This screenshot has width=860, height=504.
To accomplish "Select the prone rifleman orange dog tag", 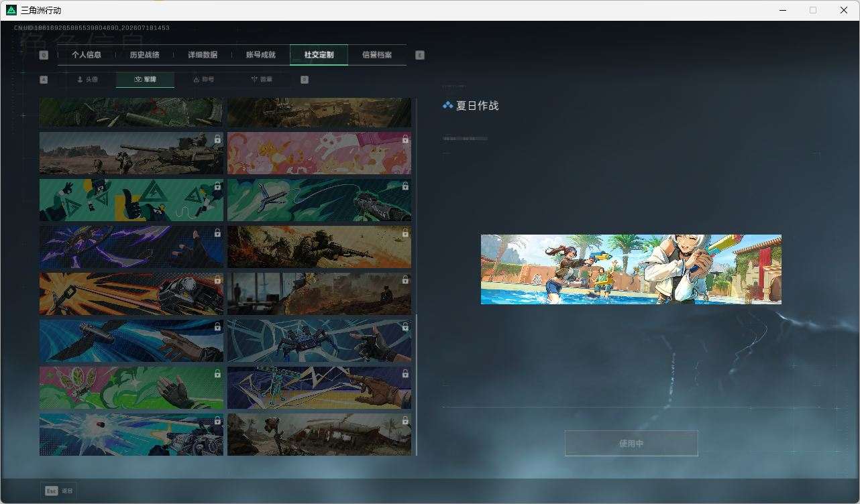I will point(319,247).
